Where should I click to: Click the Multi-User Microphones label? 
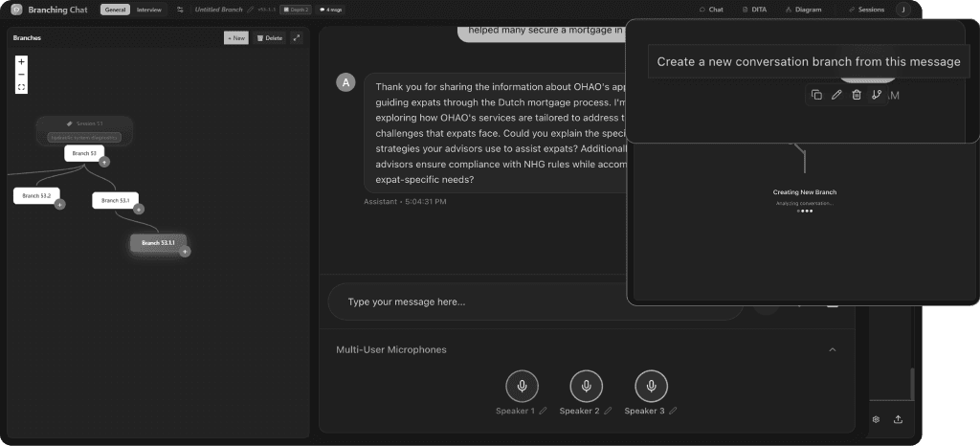pos(391,349)
